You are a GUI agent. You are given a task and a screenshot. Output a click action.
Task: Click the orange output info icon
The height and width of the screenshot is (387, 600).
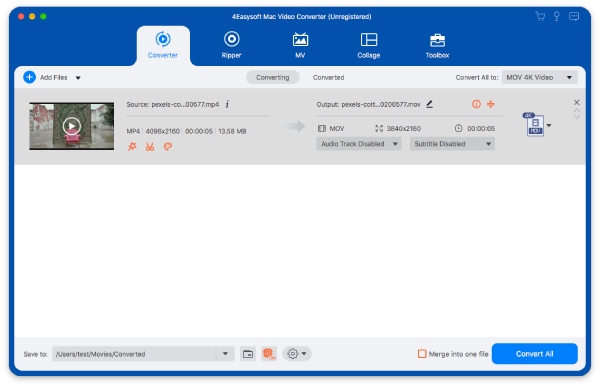476,104
